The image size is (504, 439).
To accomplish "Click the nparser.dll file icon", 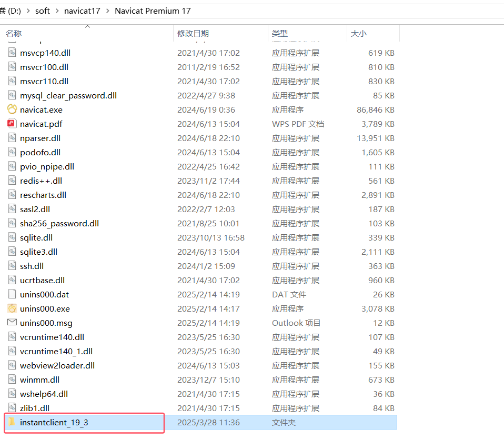I will (12, 138).
